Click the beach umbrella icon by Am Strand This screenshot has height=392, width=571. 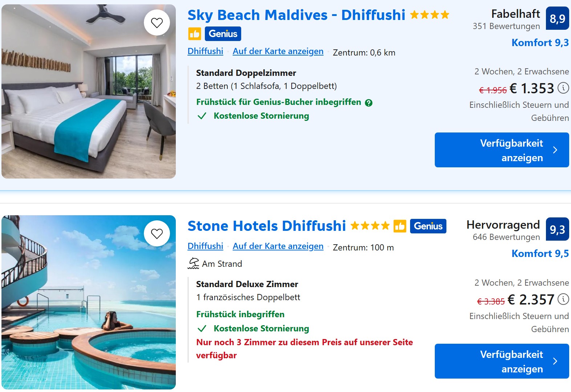coord(193,264)
